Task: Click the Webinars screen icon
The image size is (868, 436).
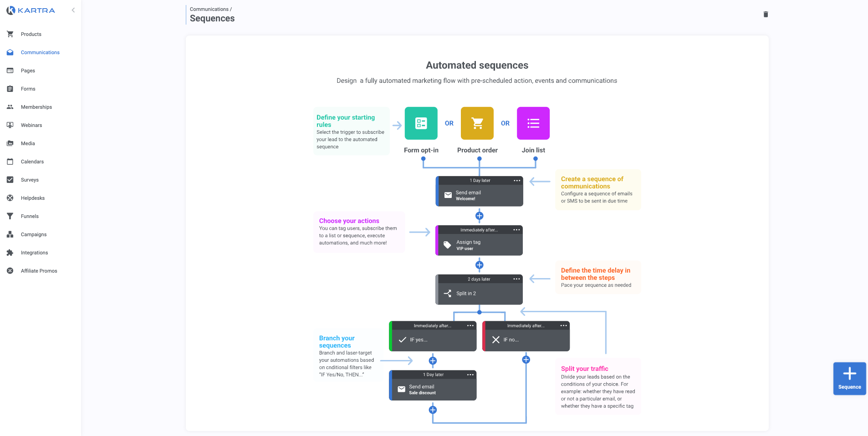Action: click(x=10, y=125)
